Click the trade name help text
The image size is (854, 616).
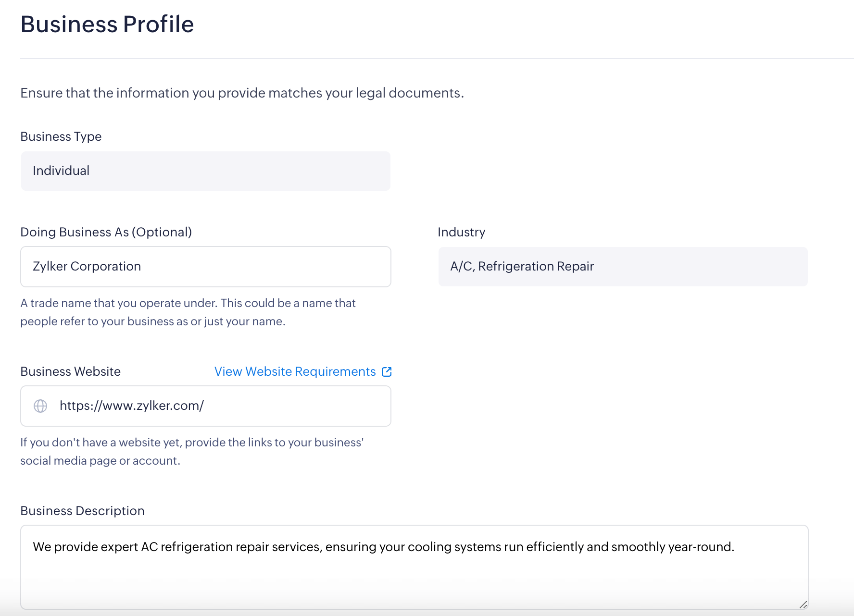pos(188,312)
